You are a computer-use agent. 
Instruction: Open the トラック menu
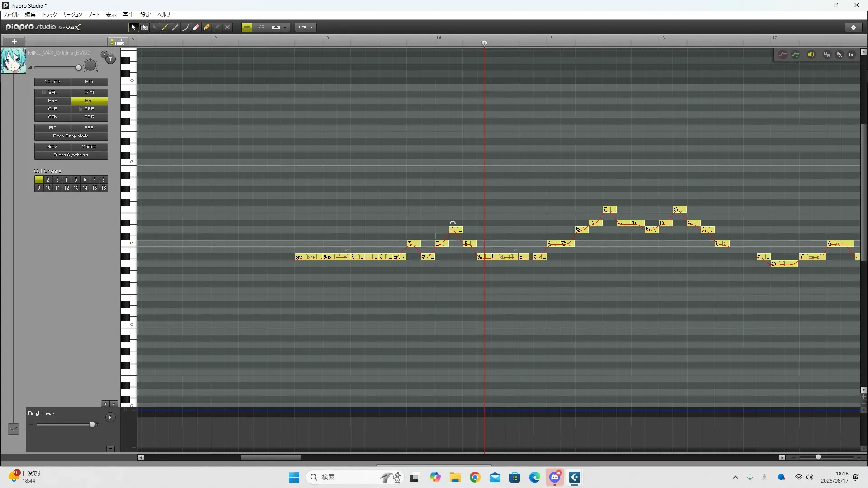click(x=49, y=15)
